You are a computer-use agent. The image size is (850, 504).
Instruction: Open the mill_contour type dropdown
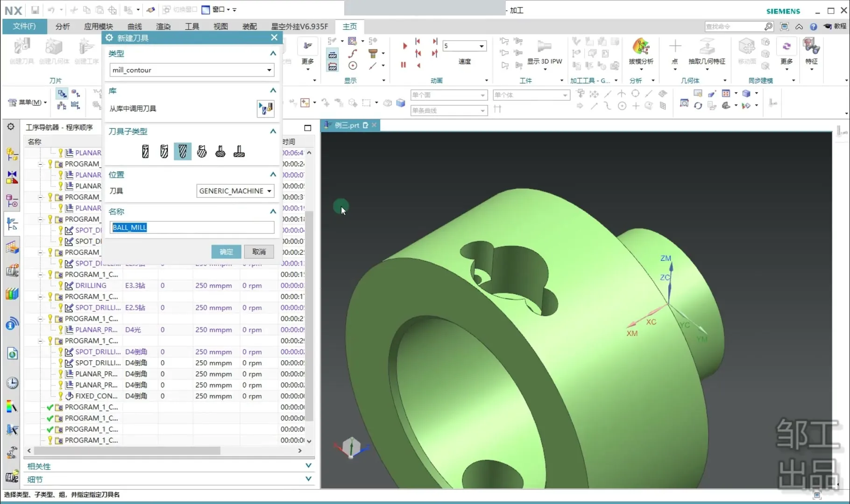click(x=269, y=70)
